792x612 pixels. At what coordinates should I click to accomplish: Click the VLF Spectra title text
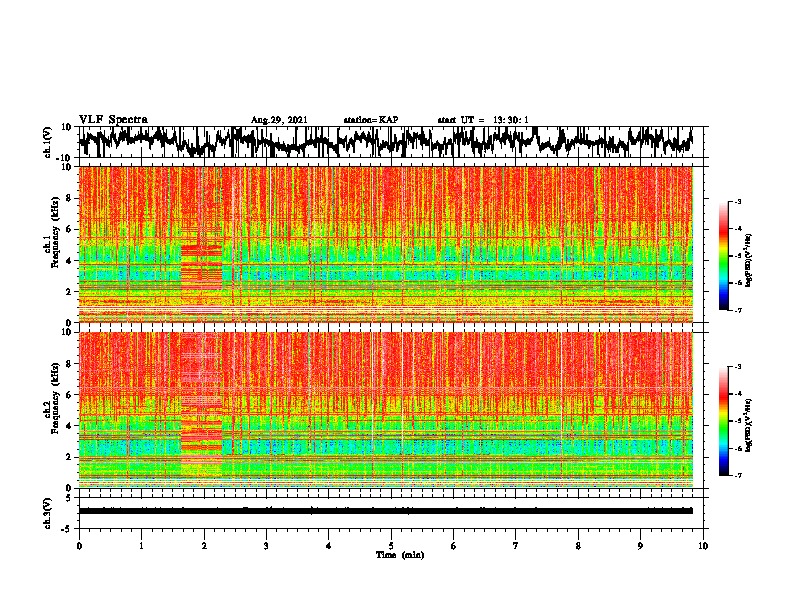[113, 120]
